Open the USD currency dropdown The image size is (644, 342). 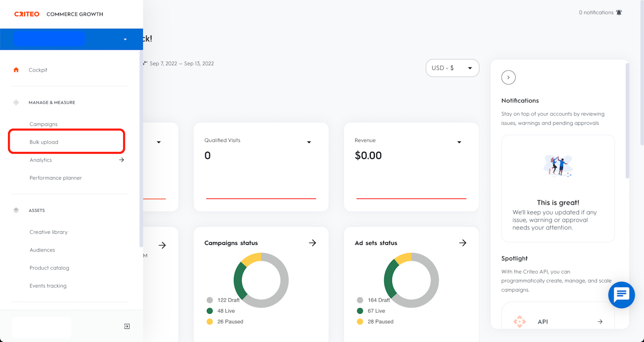(452, 68)
